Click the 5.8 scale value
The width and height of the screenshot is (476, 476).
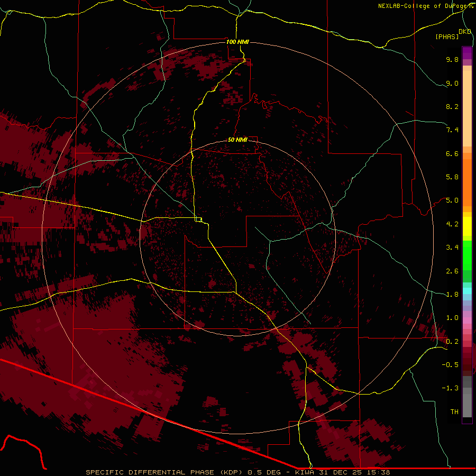coord(452,177)
